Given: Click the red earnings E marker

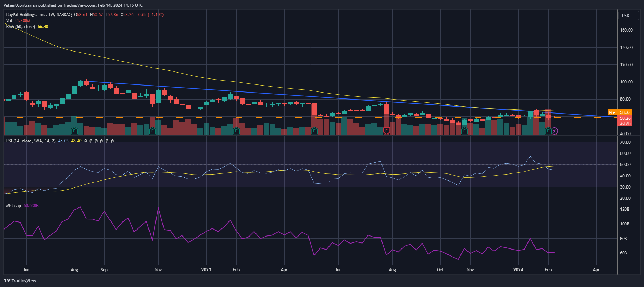Looking at the screenshot, I should (386, 131).
